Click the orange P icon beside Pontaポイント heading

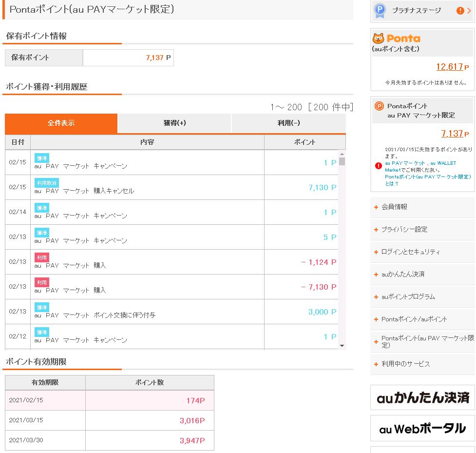tap(379, 106)
